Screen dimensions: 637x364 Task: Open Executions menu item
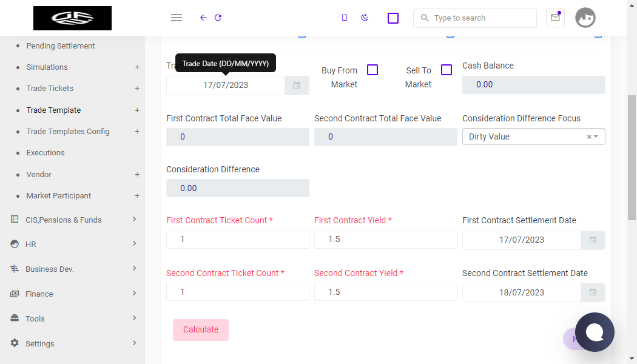(x=45, y=153)
